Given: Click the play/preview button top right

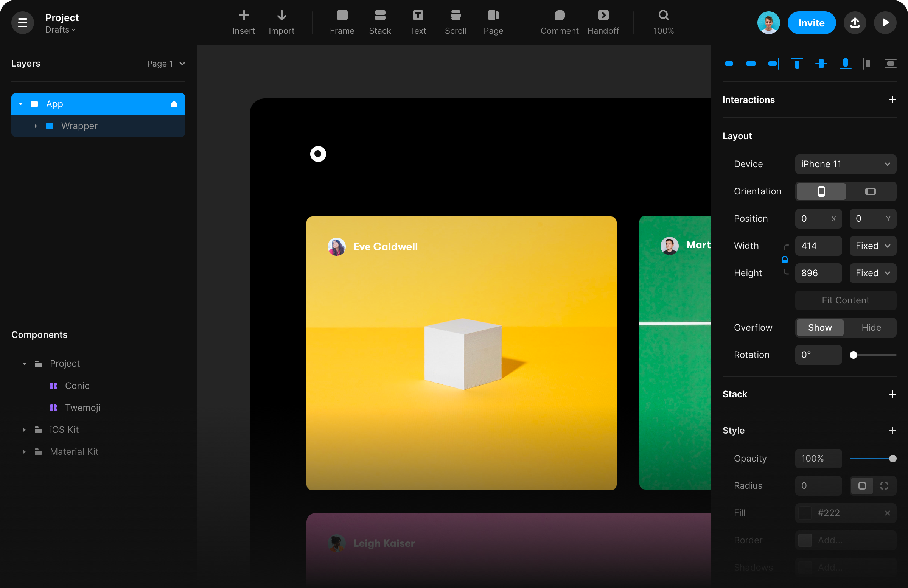Looking at the screenshot, I should pyautogui.click(x=886, y=23).
